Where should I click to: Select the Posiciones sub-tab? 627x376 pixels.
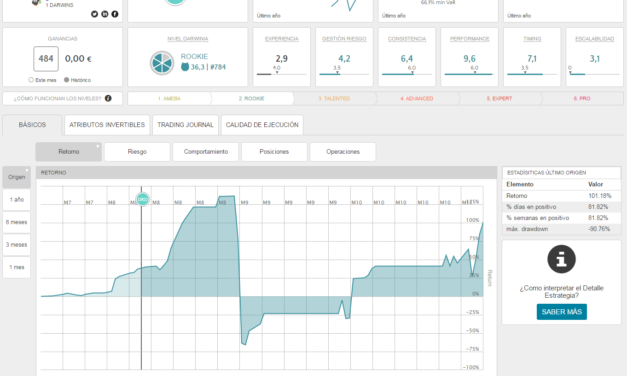coord(274,152)
